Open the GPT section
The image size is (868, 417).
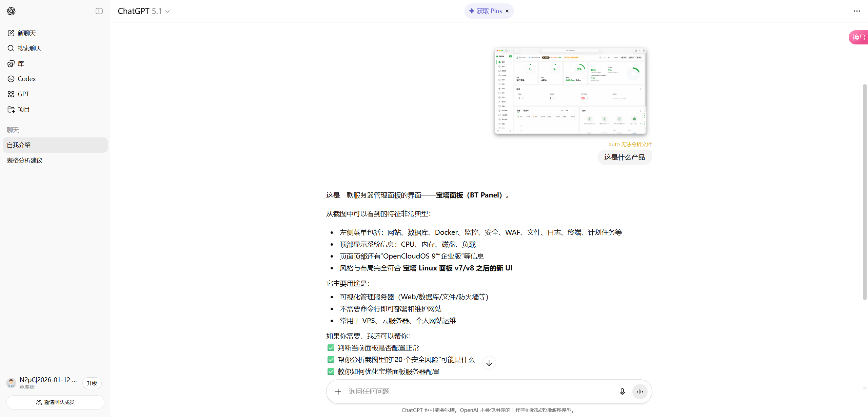coord(24,94)
